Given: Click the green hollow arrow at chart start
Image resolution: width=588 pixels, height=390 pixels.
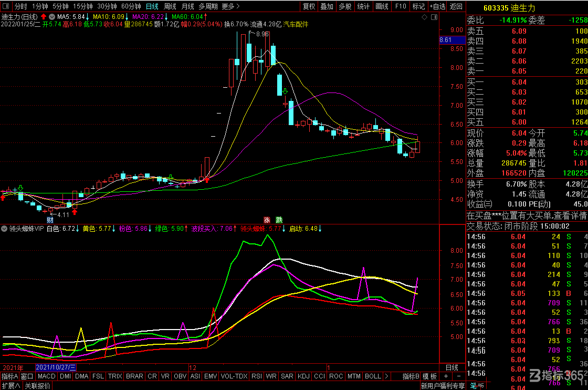Looking at the screenshot, I should (x=20, y=187).
